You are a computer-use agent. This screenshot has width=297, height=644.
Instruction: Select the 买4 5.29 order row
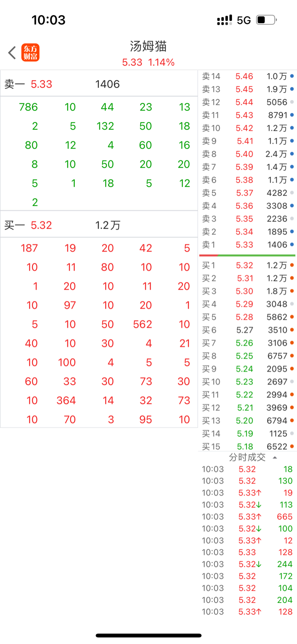(247, 304)
